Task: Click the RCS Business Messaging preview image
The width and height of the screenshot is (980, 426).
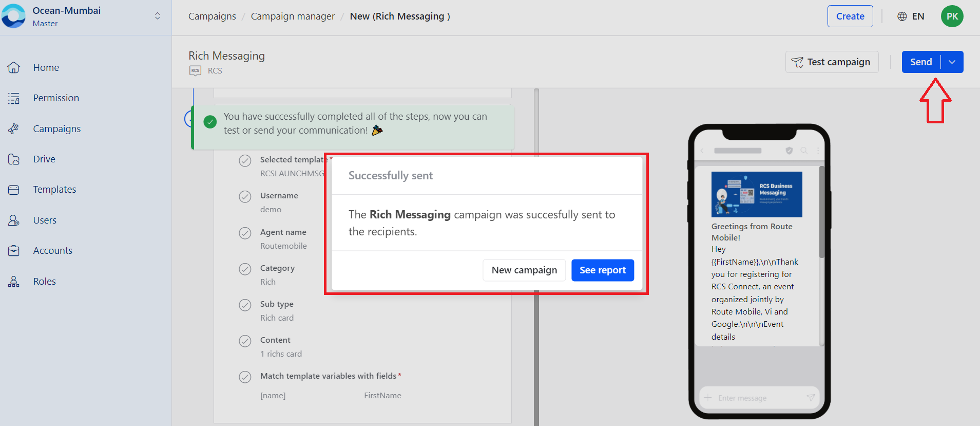Action: pos(757,194)
